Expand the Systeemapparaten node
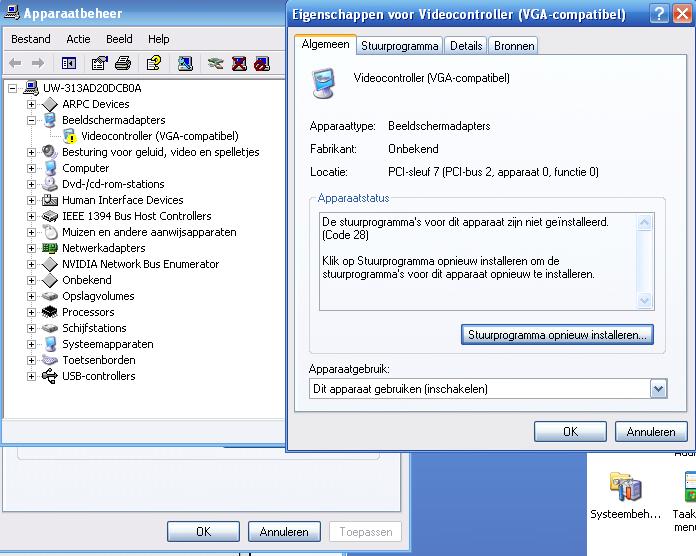Screen dimensions: 696x556 point(31,344)
